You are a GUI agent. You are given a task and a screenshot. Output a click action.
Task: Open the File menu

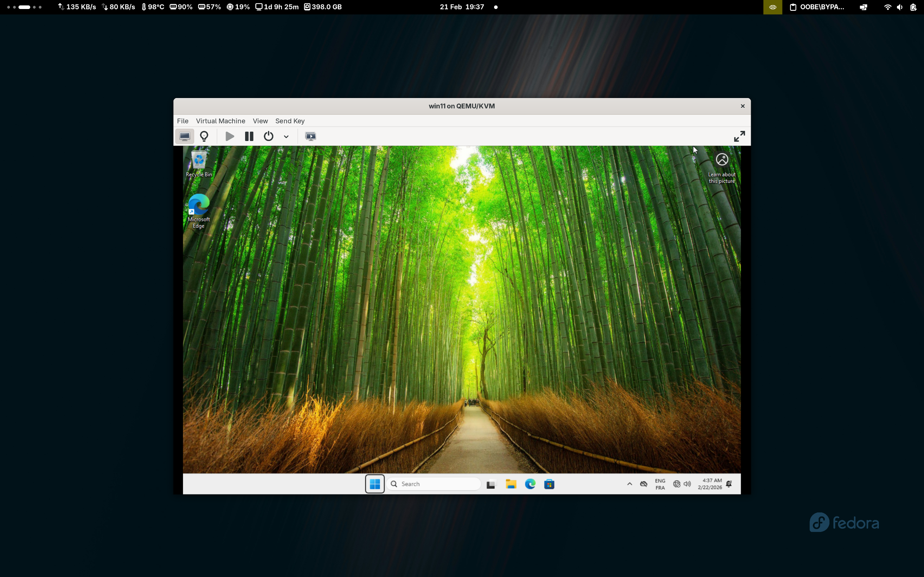[183, 121]
